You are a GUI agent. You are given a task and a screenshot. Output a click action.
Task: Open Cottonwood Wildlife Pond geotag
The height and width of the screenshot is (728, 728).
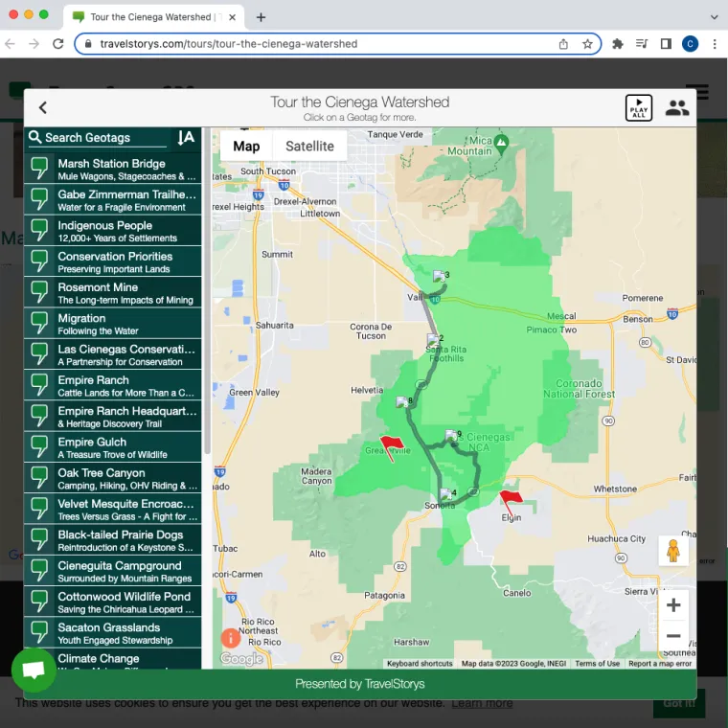click(113, 603)
